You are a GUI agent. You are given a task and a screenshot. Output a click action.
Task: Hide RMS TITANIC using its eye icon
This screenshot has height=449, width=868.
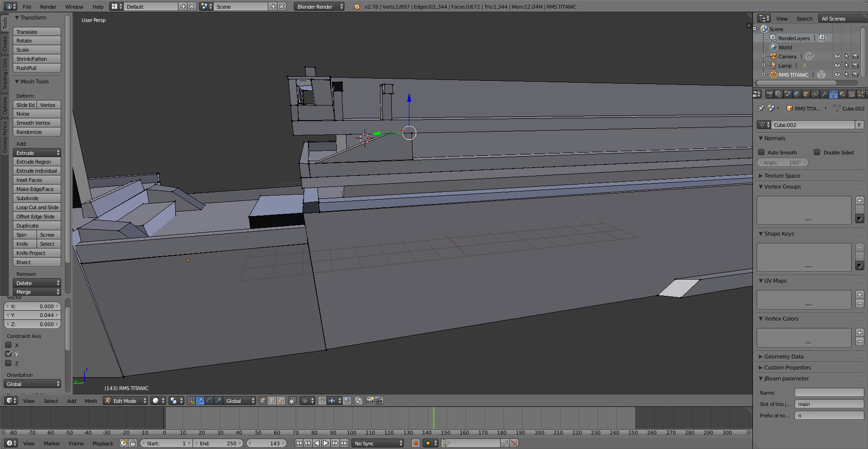click(837, 74)
